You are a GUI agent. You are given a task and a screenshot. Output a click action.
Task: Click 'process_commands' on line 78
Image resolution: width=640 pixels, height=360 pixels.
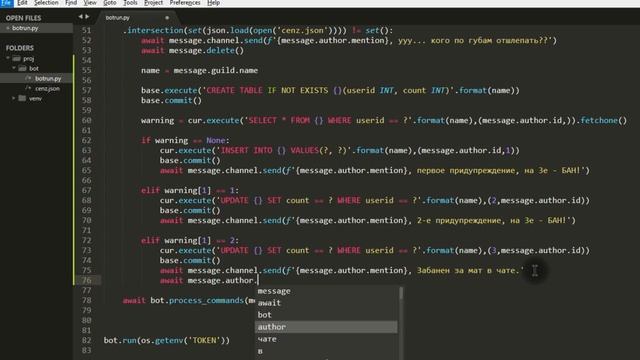[206, 300]
